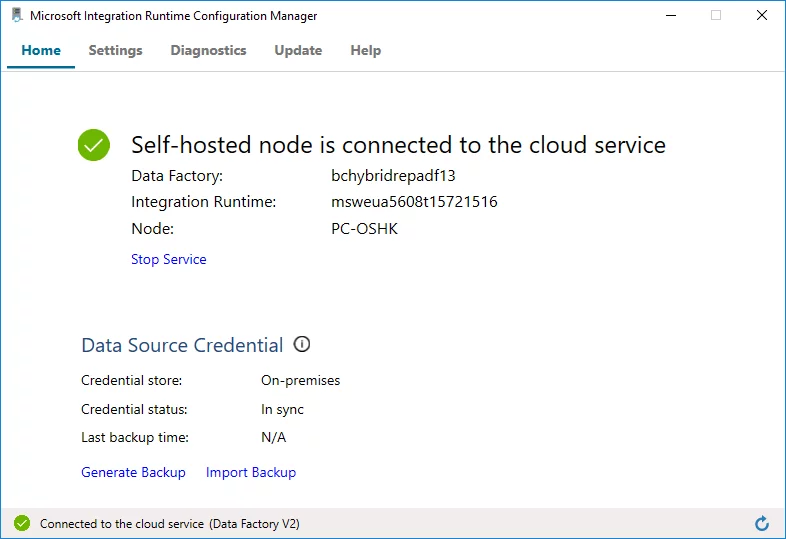The height and width of the screenshot is (539, 786).
Task: Click the large green connected checkmark icon
Action: 93,145
